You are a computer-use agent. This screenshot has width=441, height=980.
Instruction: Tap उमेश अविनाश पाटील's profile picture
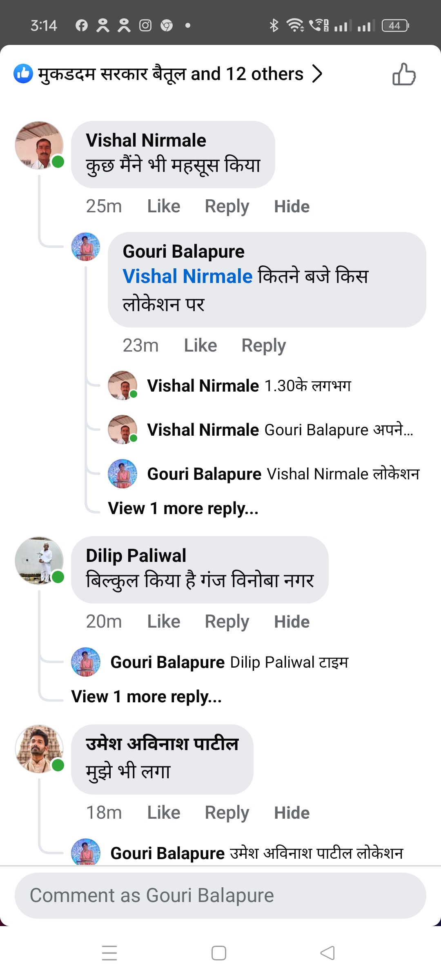tap(39, 749)
